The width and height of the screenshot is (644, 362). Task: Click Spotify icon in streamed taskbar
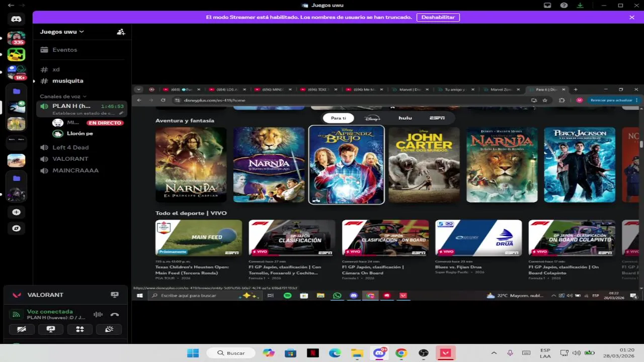point(288,296)
